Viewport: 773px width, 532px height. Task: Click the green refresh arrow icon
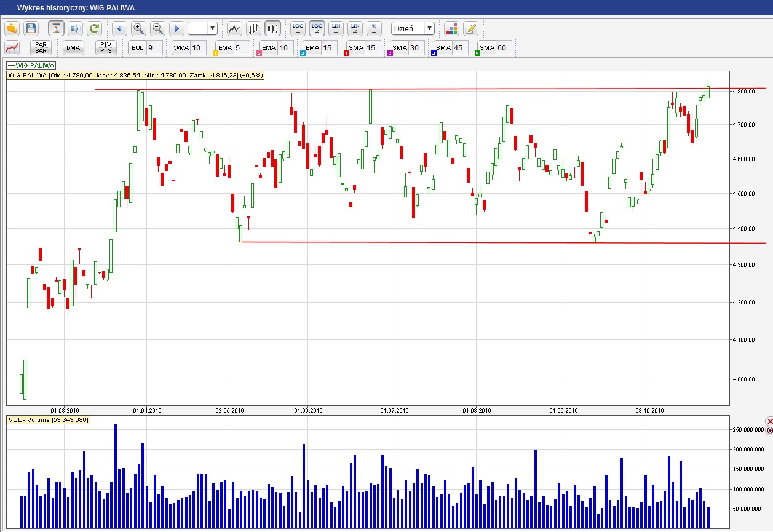pos(94,28)
